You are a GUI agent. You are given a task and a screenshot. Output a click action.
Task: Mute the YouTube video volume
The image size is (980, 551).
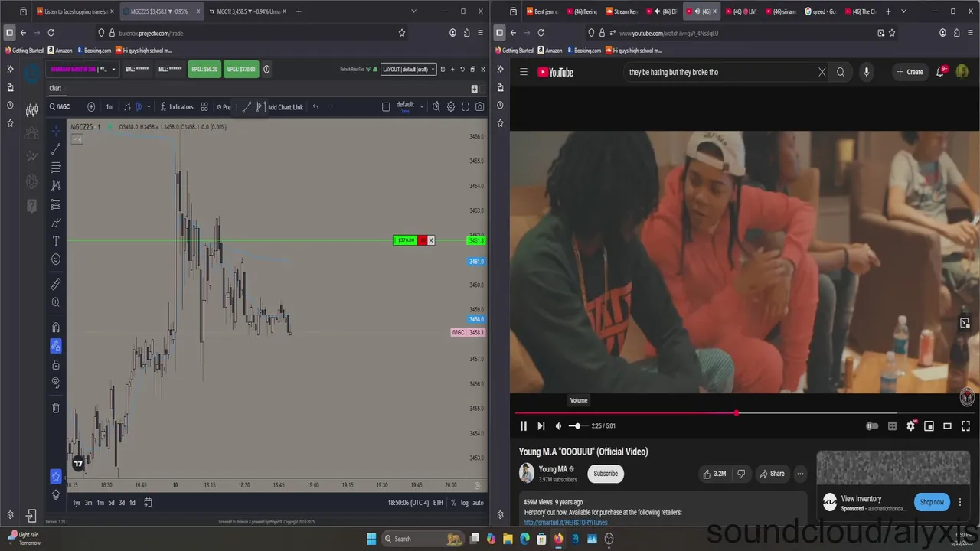pyautogui.click(x=558, y=426)
